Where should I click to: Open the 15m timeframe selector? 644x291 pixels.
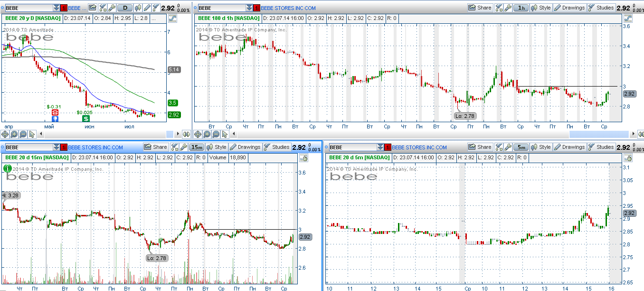click(197, 147)
